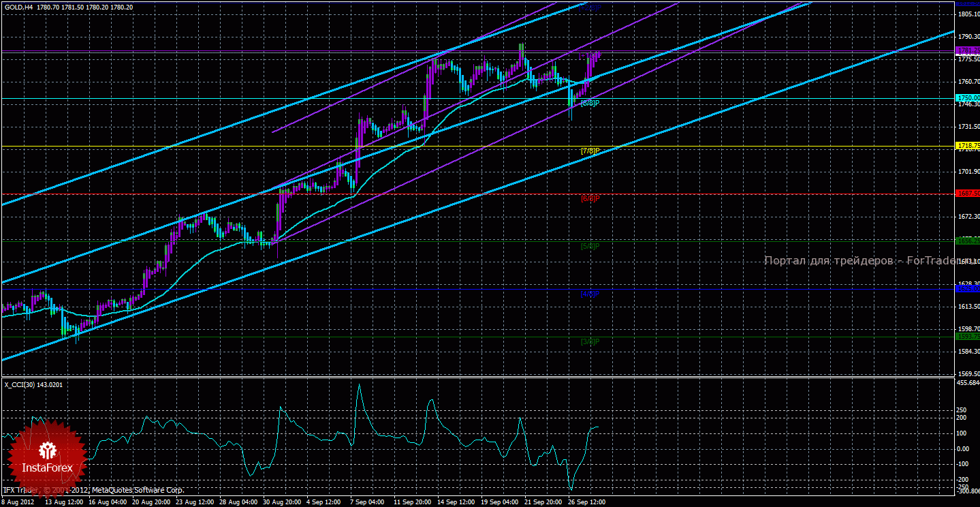The image size is (980, 507).
Task: Click the 7 Sep 04:00 time axis label
Action: [367, 502]
